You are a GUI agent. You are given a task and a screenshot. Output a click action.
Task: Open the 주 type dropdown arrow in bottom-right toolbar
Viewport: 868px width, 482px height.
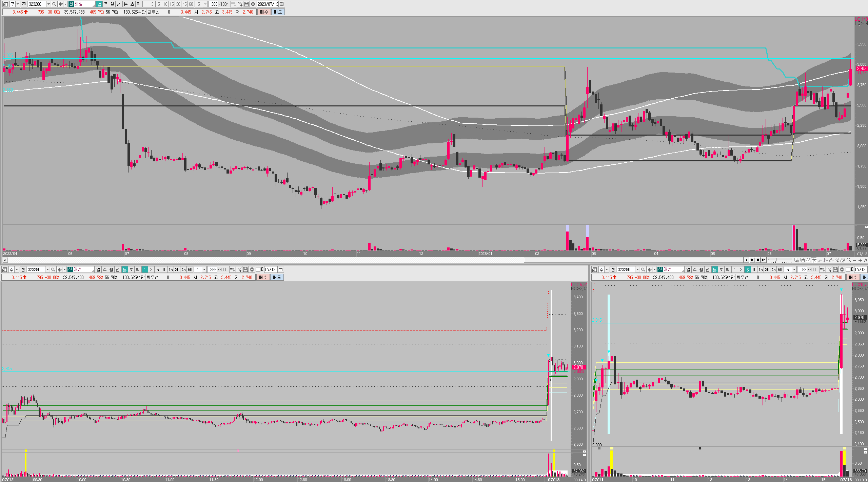pos(607,269)
